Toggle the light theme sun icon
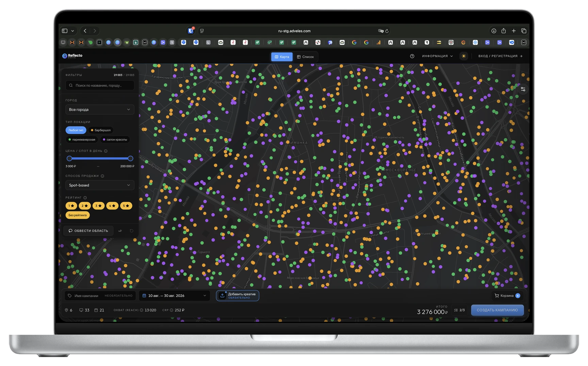This screenshot has height=366, width=588. (x=463, y=56)
